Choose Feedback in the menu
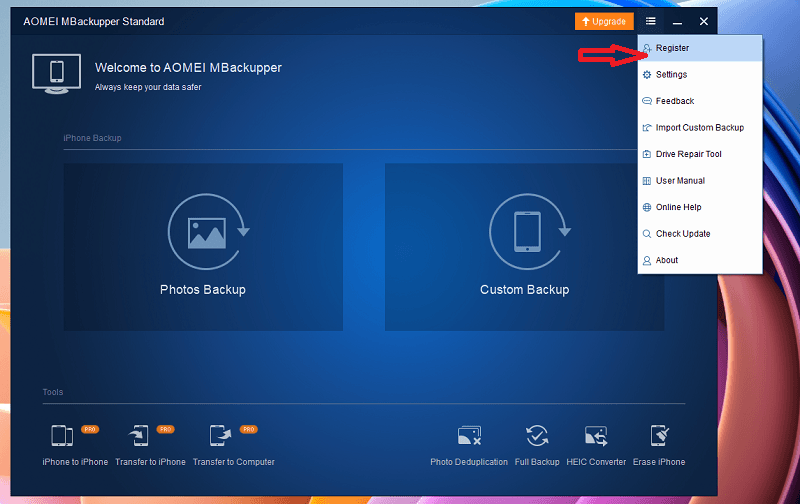This screenshot has width=800, height=504. click(675, 101)
